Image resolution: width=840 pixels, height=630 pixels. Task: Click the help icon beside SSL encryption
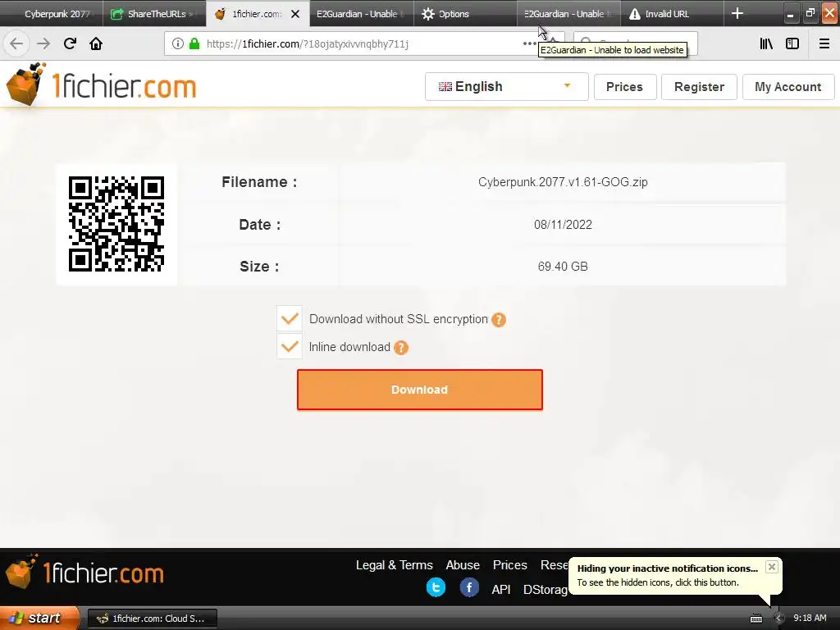click(498, 320)
